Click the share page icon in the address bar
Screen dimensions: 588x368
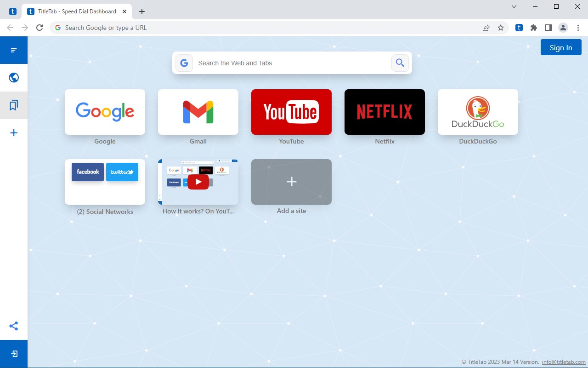pos(486,28)
